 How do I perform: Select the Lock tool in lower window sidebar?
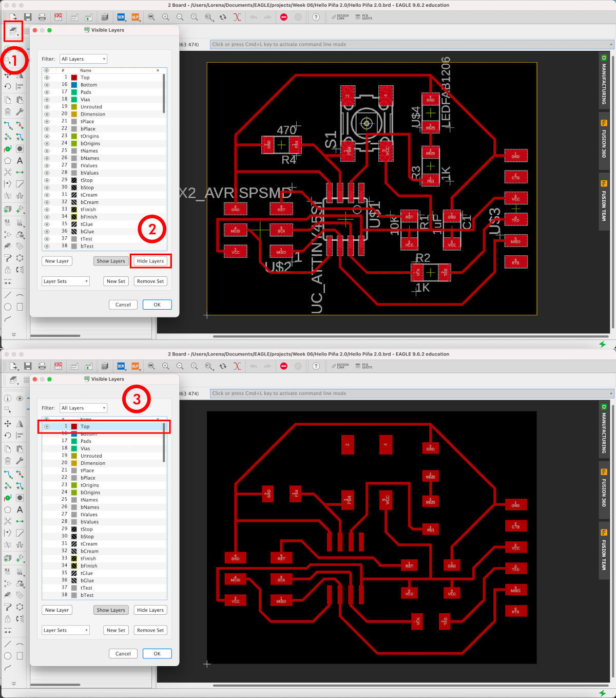[8, 619]
